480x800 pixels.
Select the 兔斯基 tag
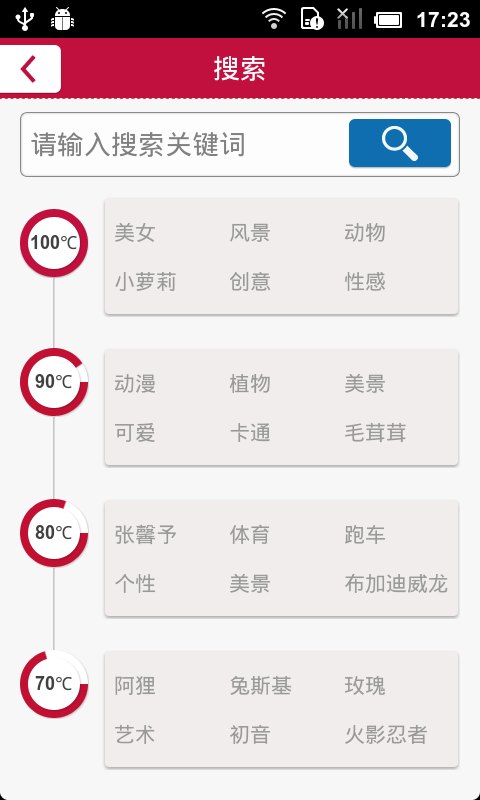pyautogui.click(x=260, y=686)
